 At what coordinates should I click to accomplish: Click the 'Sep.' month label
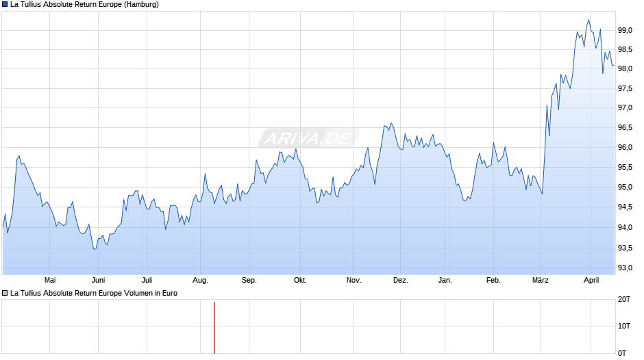[249, 281]
